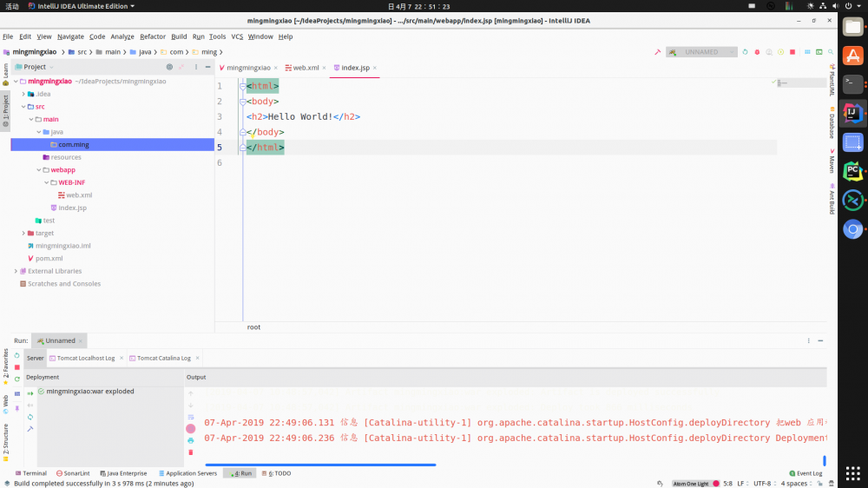Screen dimensions: 868x488
Task: Select Server tab in Run panel
Action: (x=35, y=359)
